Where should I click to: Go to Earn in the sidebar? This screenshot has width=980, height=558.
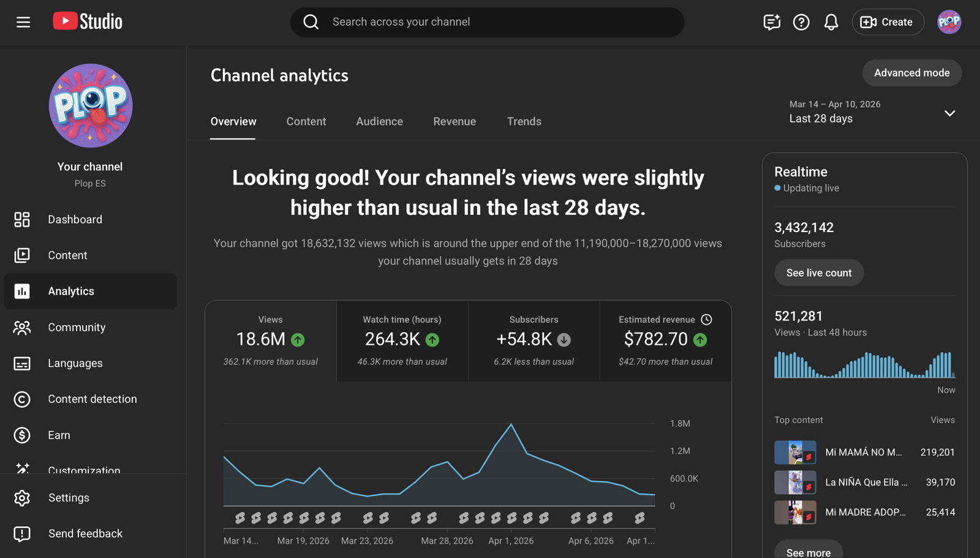59,435
